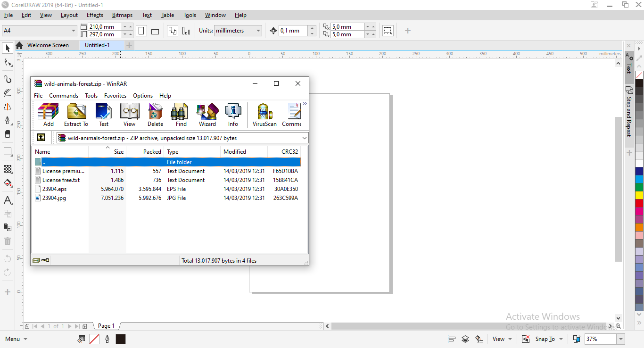644x348 pixels.
Task: Click WinRAR Add toolbar icon
Action: 48,115
